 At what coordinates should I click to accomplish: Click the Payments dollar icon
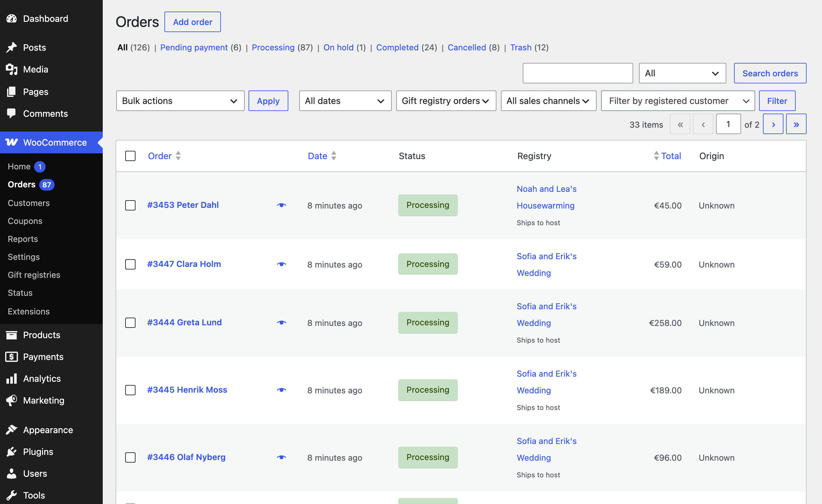click(x=12, y=357)
